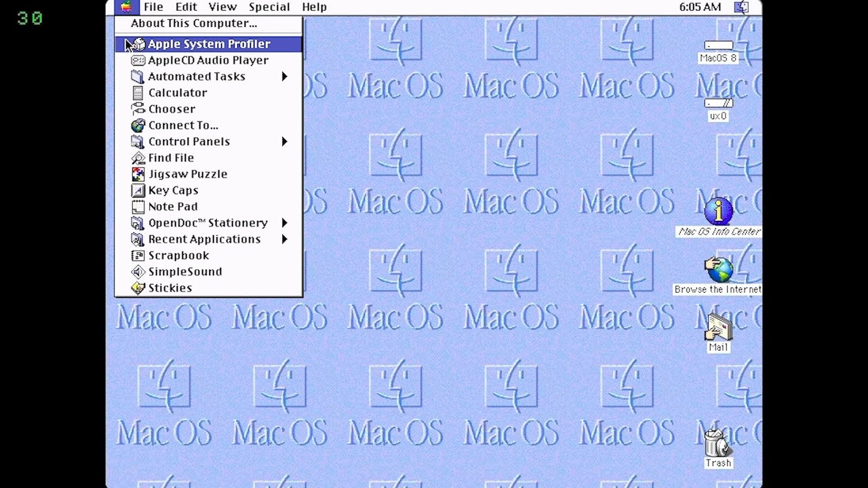Choose About This Computer
This screenshot has width=868, height=488.
click(x=194, y=23)
